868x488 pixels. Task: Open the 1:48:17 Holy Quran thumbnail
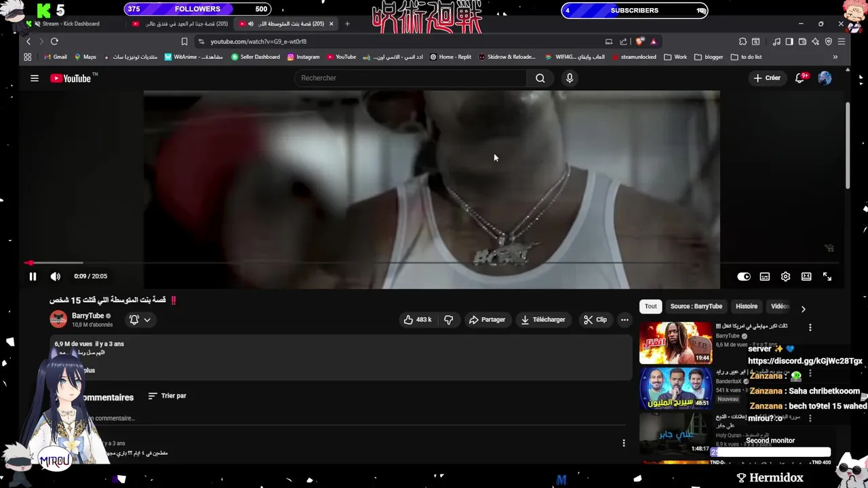coord(676,434)
